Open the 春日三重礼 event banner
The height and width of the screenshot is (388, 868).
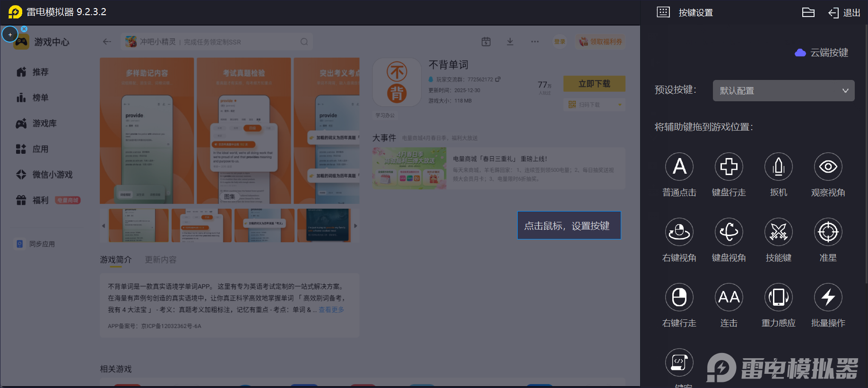(499, 168)
